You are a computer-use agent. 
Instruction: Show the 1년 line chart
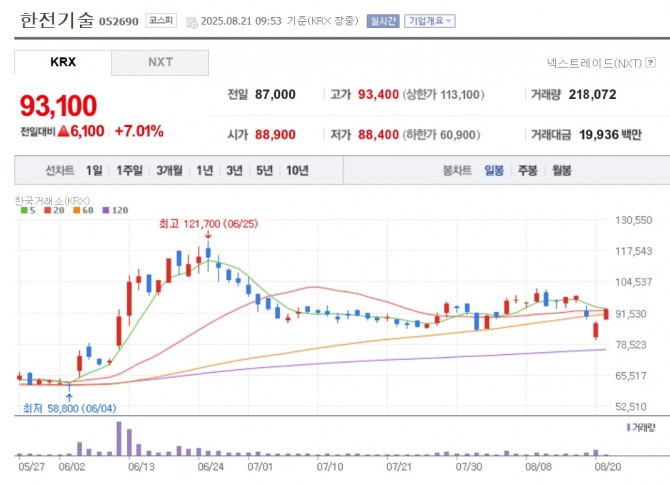point(205,170)
